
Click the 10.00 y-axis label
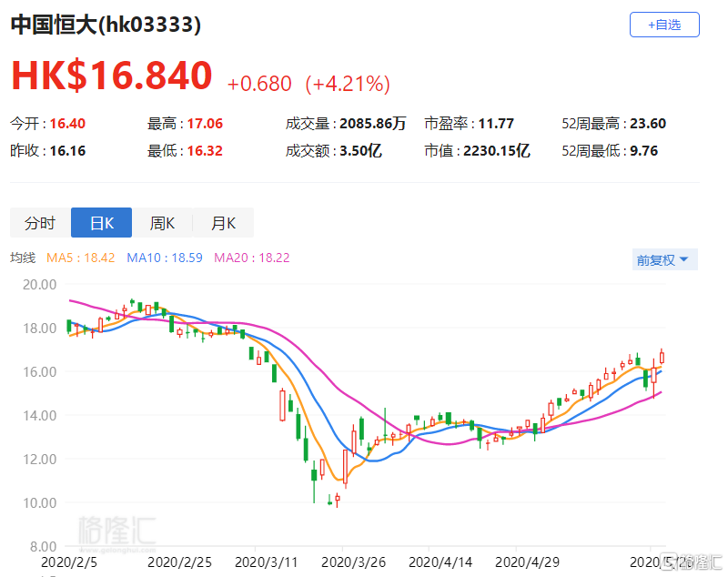39,502
